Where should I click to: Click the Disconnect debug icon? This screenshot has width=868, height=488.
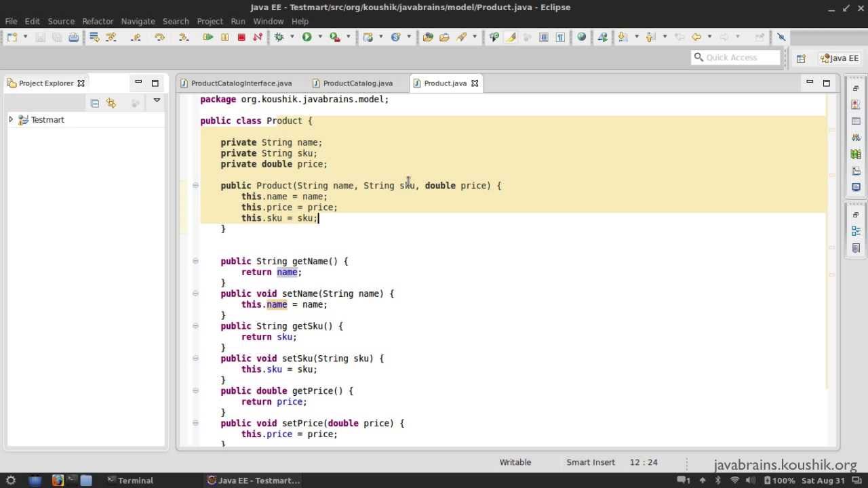(x=258, y=37)
